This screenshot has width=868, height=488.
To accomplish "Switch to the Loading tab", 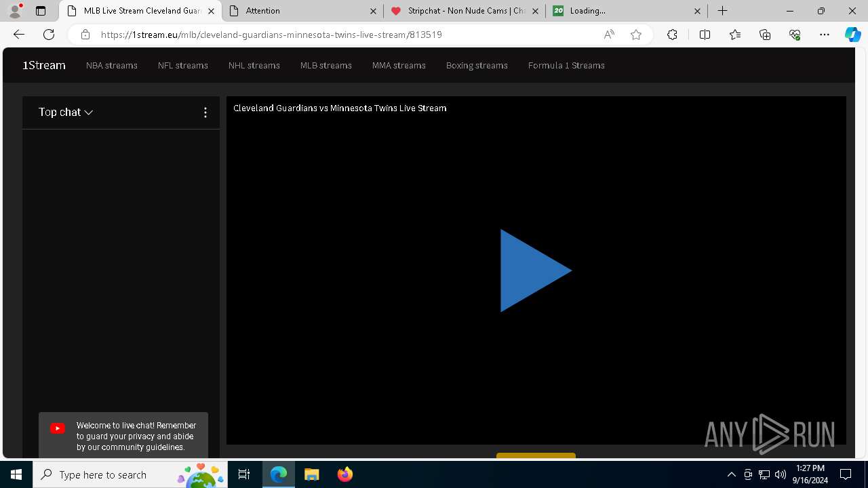I will click(627, 11).
